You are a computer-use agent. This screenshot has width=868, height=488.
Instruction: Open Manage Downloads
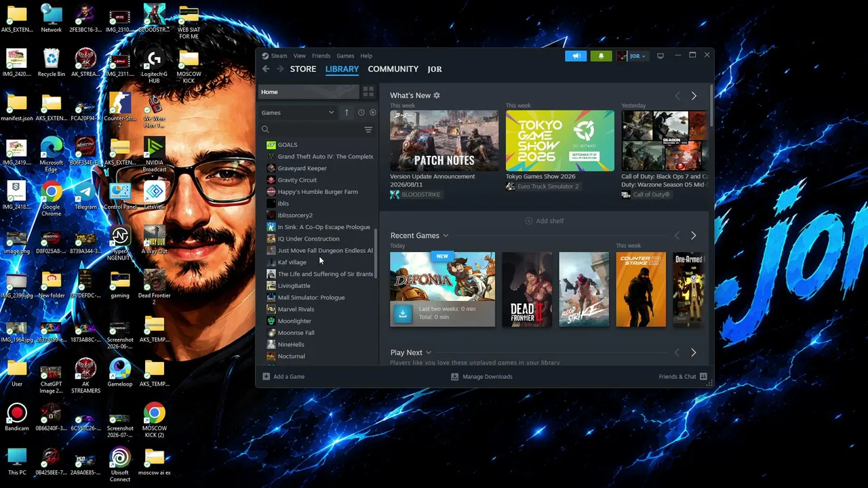click(481, 377)
